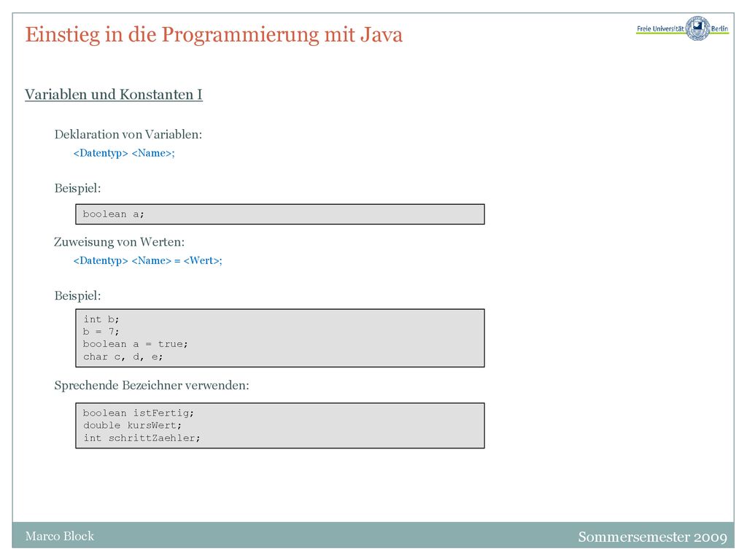
Task: Click 'Sommersemester 2009' in the footer
Action: tap(653, 537)
